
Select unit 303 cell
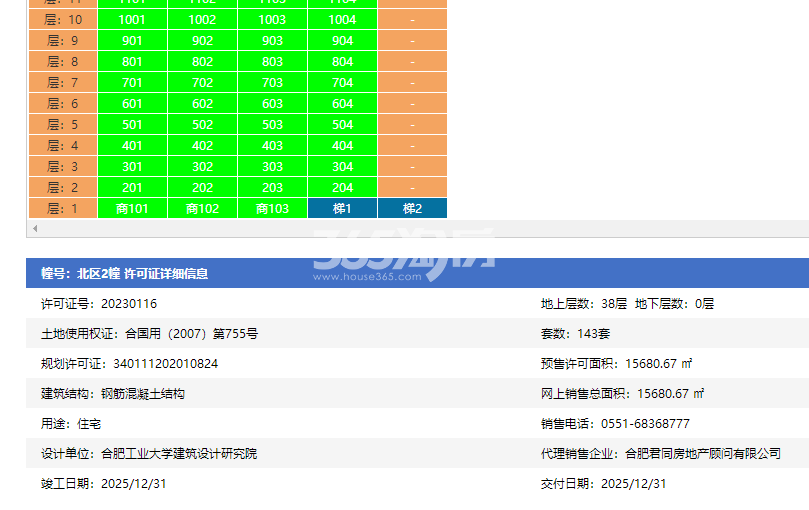[272, 167]
